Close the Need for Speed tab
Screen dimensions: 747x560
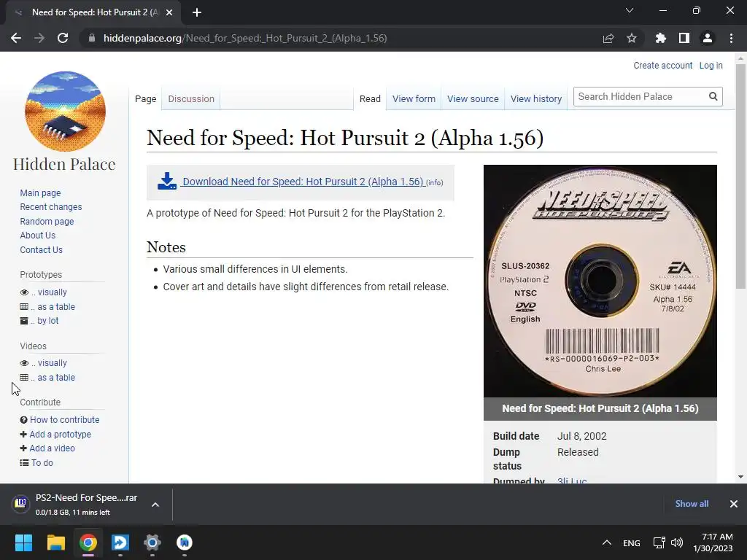pos(169,12)
